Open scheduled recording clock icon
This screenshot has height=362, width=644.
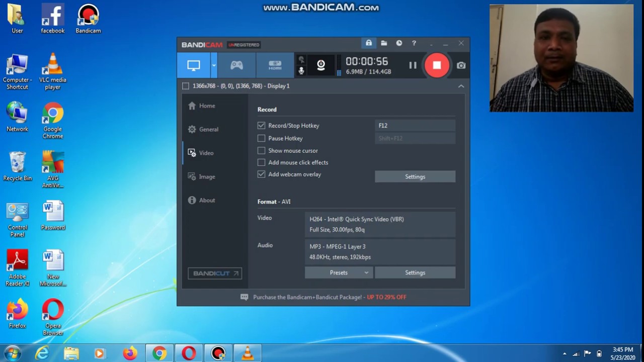(x=399, y=43)
